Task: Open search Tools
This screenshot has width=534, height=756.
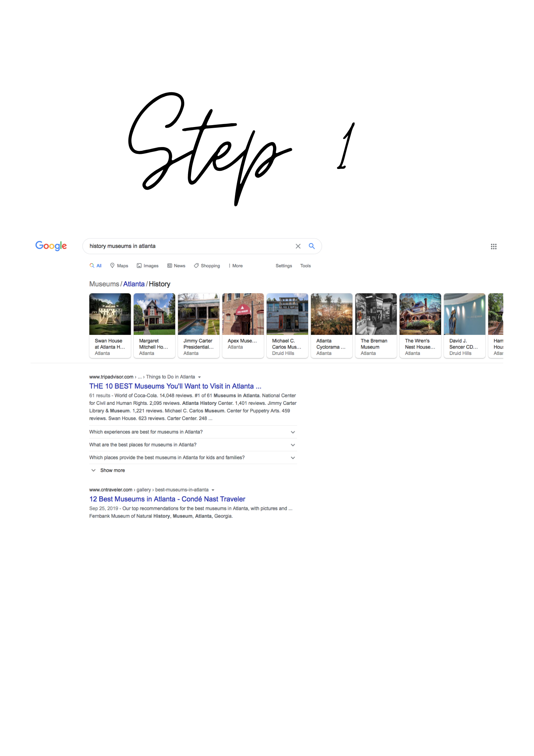Action: click(x=306, y=266)
